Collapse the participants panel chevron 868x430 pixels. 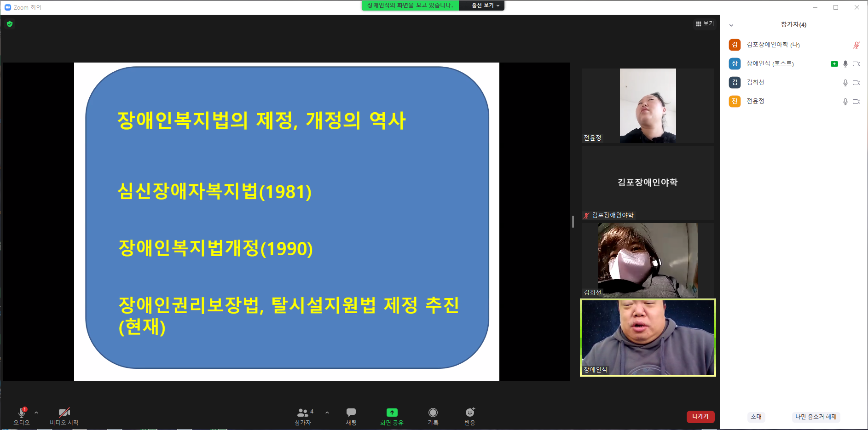pos(731,25)
